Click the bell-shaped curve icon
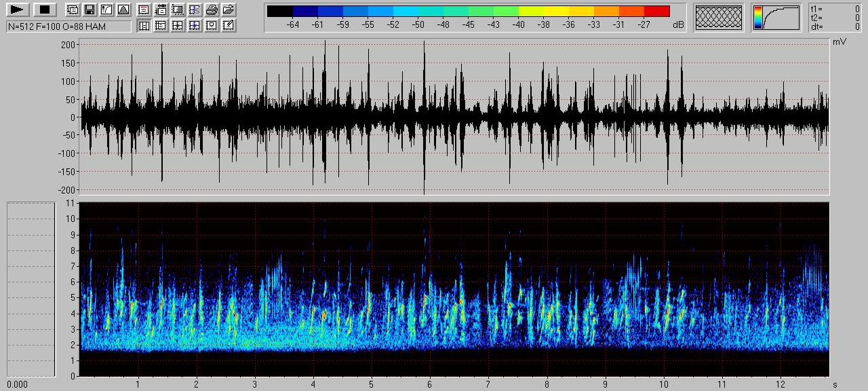The height and width of the screenshot is (391, 868). tap(123, 10)
